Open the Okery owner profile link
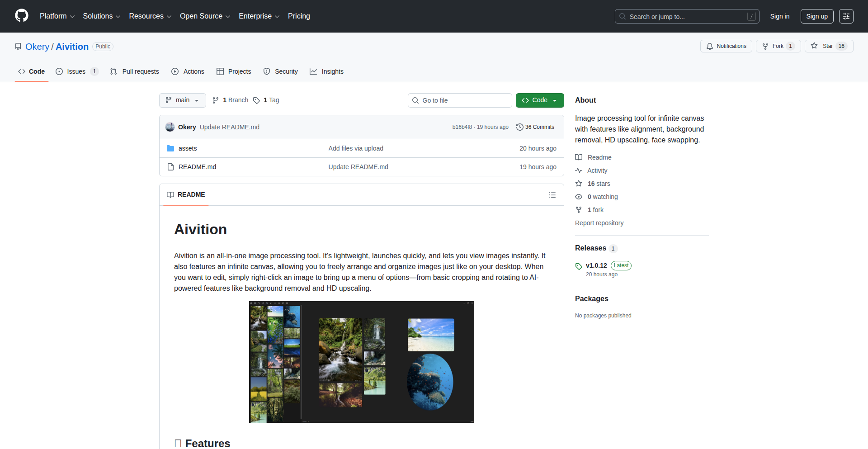The width and height of the screenshot is (868, 449). coord(37,47)
